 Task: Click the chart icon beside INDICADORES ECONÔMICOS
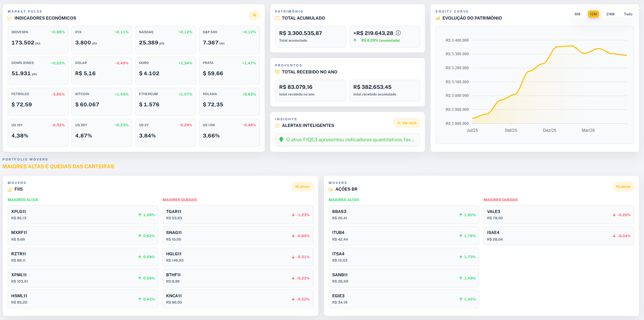[x=10, y=18]
